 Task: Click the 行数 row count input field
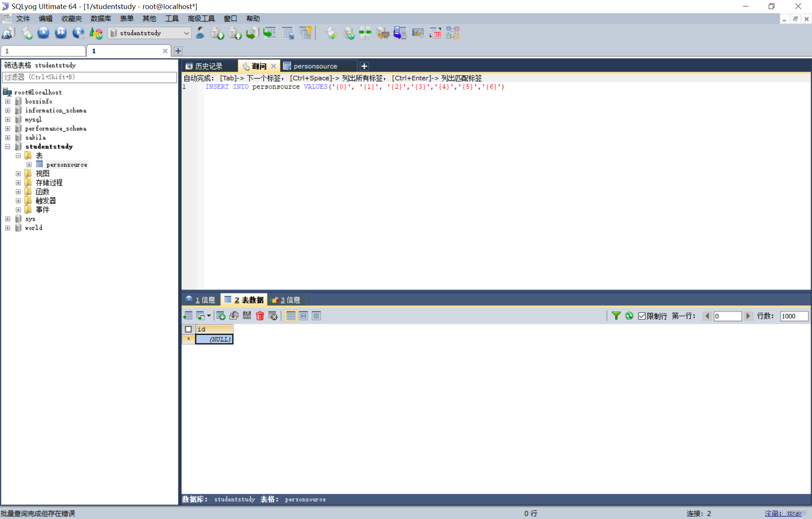(794, 316)
